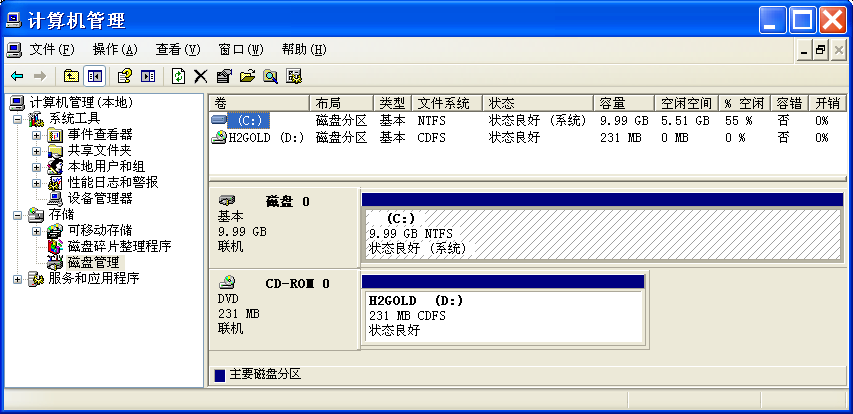
Task: Click the last toolbar settings icon
Action: point(294,76)
